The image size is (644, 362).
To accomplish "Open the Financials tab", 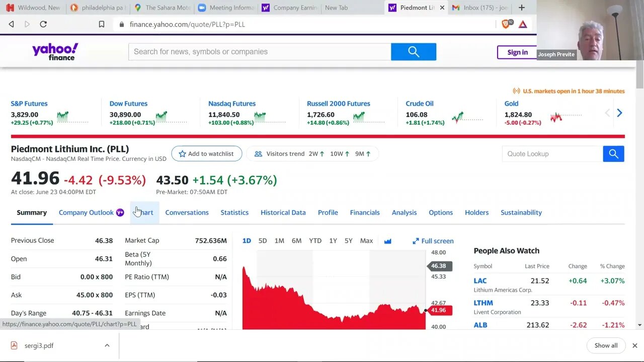I will tap(365, 213).
